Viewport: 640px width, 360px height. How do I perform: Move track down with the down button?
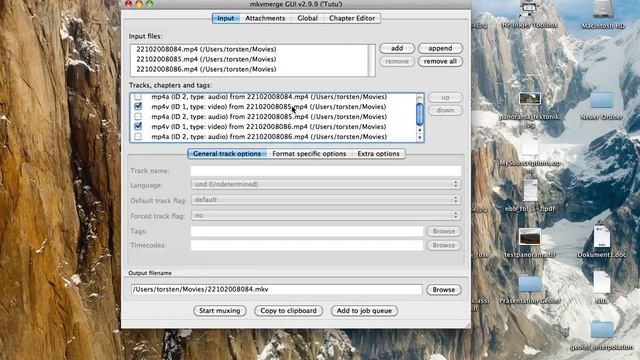pos(445,111)
